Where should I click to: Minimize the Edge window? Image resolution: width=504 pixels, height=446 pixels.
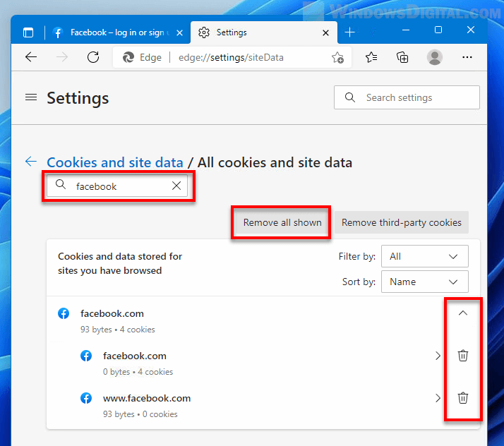coord(406,30)
